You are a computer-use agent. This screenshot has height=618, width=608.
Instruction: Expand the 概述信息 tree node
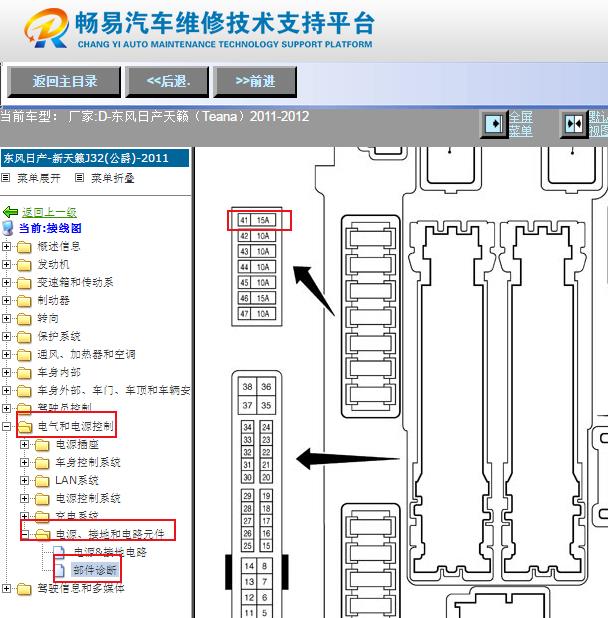click(x=6, y=246)
